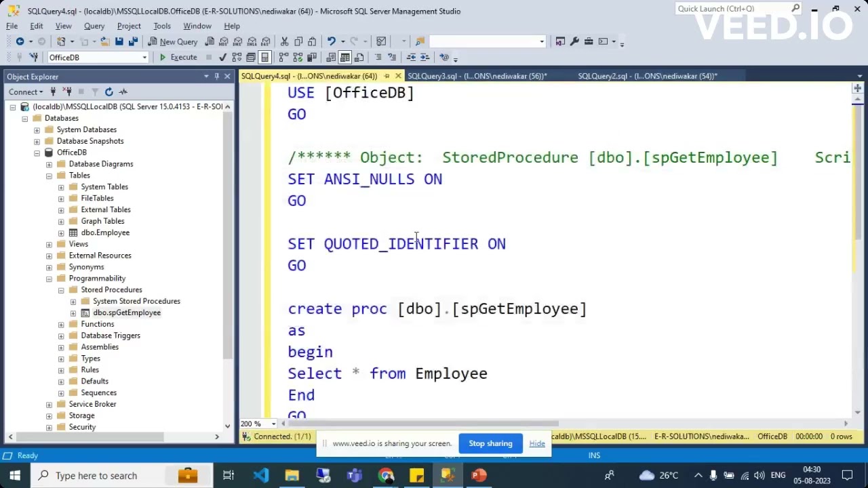The width and height of the screenshot is (868, 488).
Task: Expand the Views folder node
Action: [x=49, y=244]
